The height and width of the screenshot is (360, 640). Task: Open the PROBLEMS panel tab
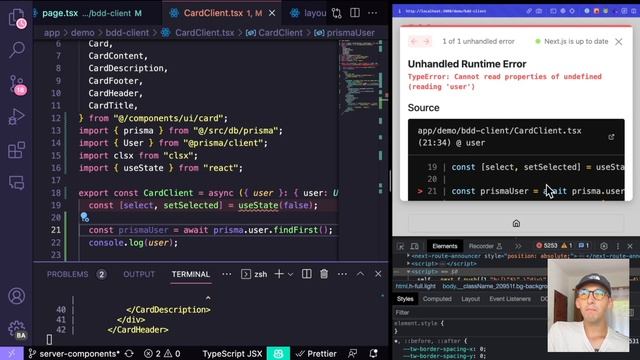(x=76, y=274)
